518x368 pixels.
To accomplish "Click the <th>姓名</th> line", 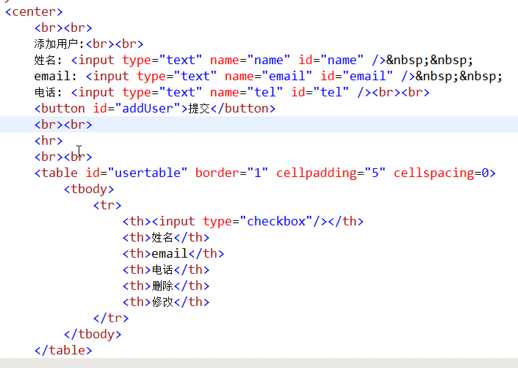I will click(166, 237).
